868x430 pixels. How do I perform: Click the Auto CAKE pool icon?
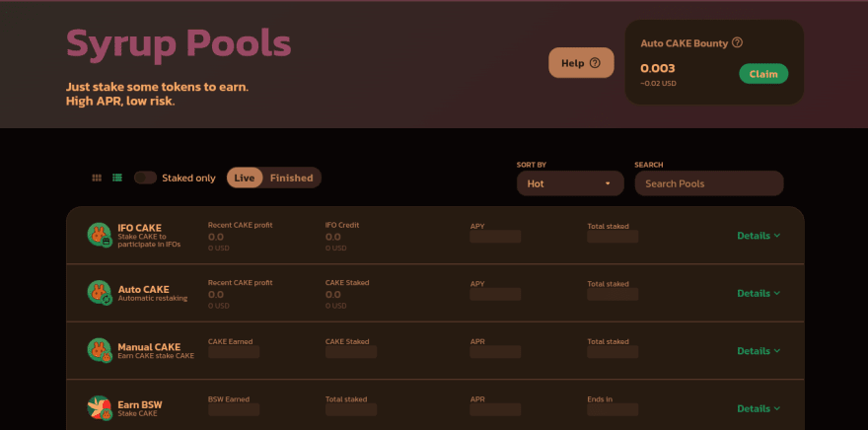pos(100,293)
